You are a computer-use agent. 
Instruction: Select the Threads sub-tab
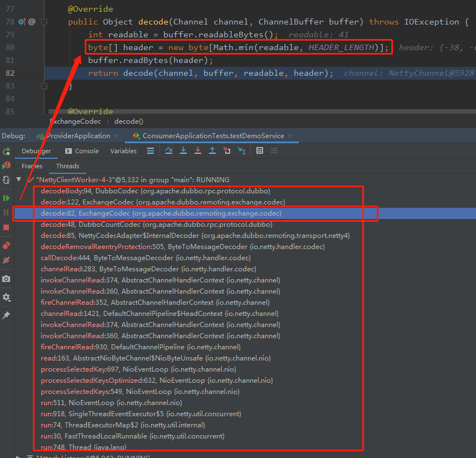[x=67, y=166]
